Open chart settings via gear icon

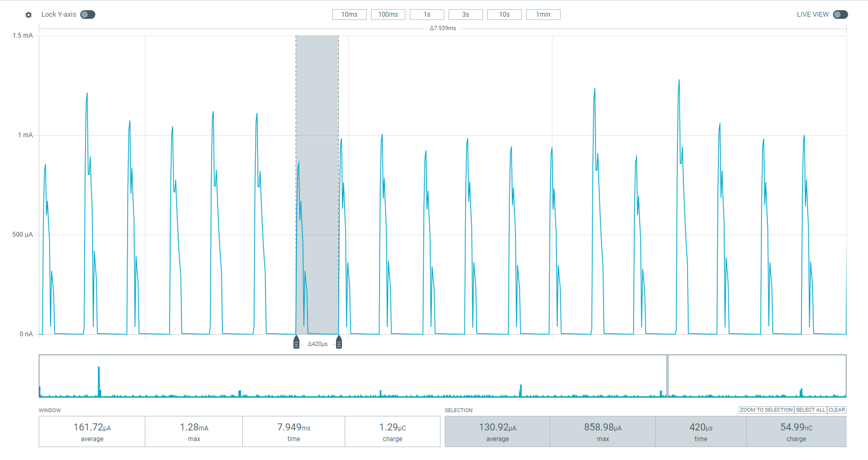tap(29, 15)
